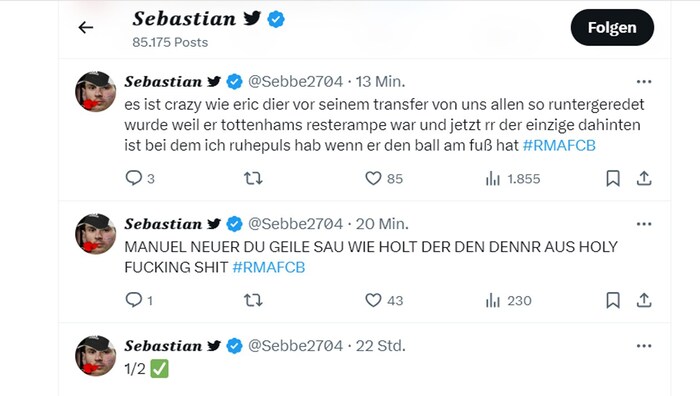Open #RMAFCB hashtag in Eric Dier tweet
The image size is (700, 396).
(x=559, y=145)
